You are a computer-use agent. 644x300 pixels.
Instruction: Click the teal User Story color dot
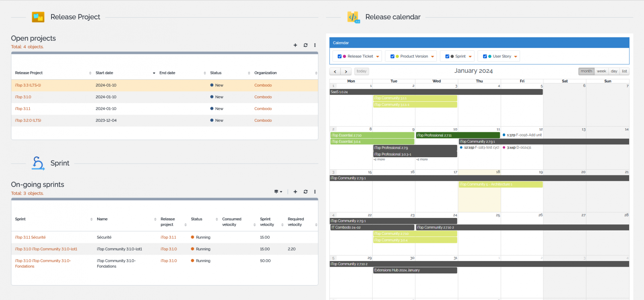pyautogui.click(x=490, y=57)
